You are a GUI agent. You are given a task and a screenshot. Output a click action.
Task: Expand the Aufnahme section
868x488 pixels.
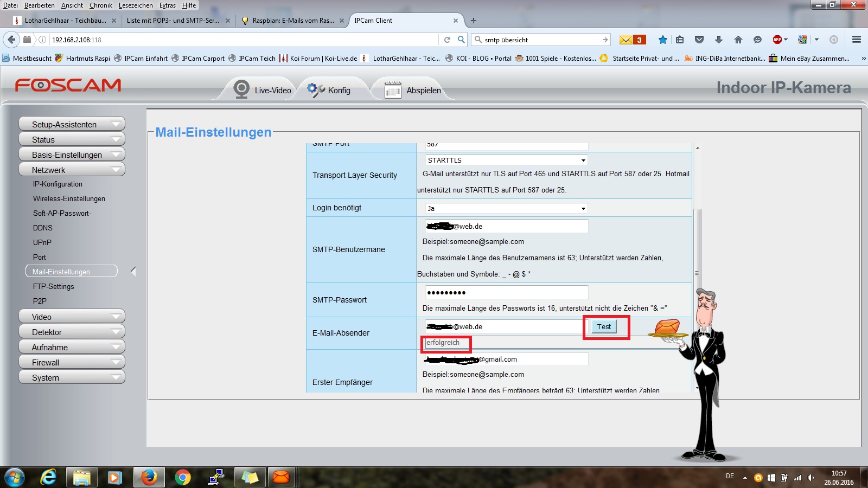(x=72, y=347)
